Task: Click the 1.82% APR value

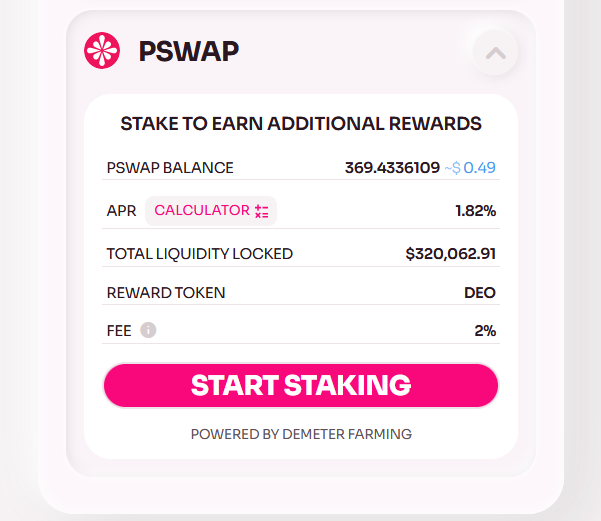Action: coord(476,211)
